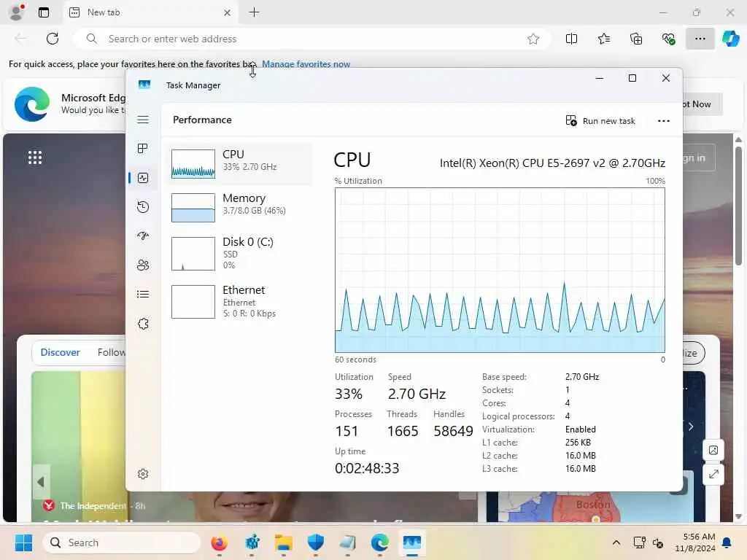Open Browser essentials heart icon
Image resolution: width=747 pixels, height=560 pixels.
(x=668, y=39)
